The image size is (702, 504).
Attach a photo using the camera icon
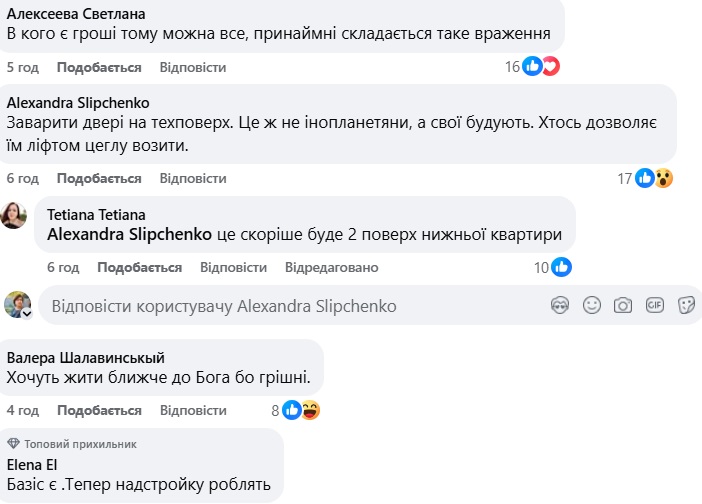(x=623, y=305)
